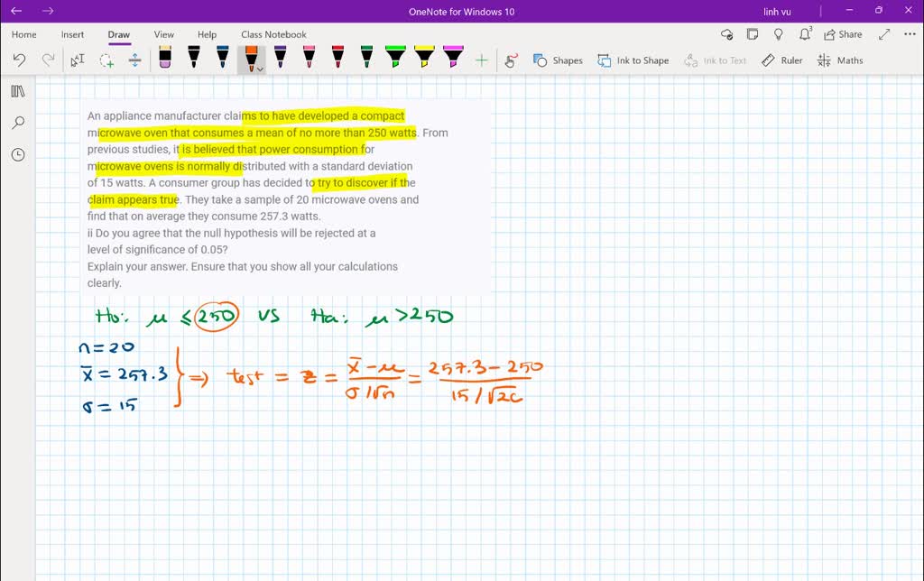
Task: Click the Share button
Action: 843,34
